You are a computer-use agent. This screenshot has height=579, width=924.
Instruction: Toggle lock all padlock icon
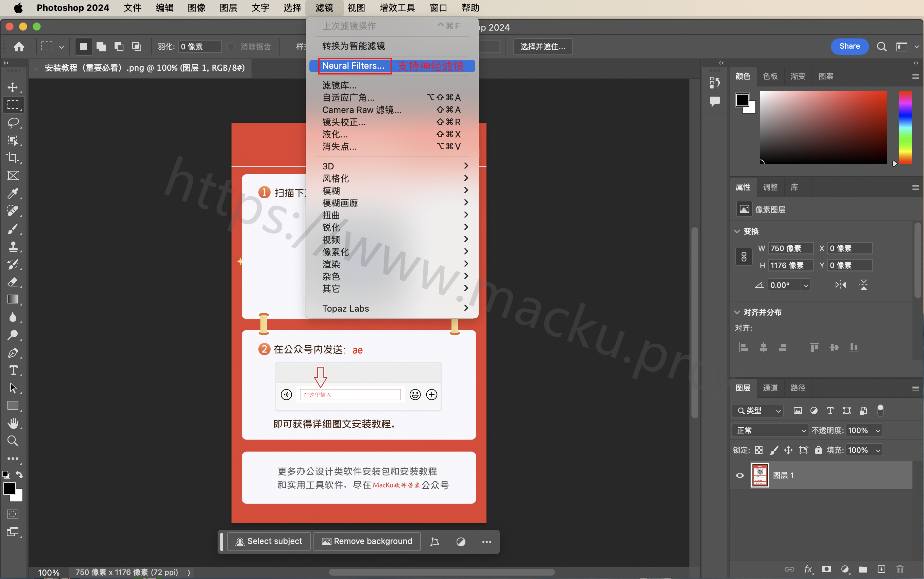point(818,450)
